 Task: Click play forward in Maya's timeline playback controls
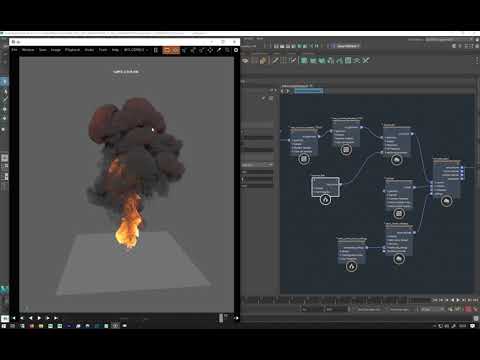458,300
